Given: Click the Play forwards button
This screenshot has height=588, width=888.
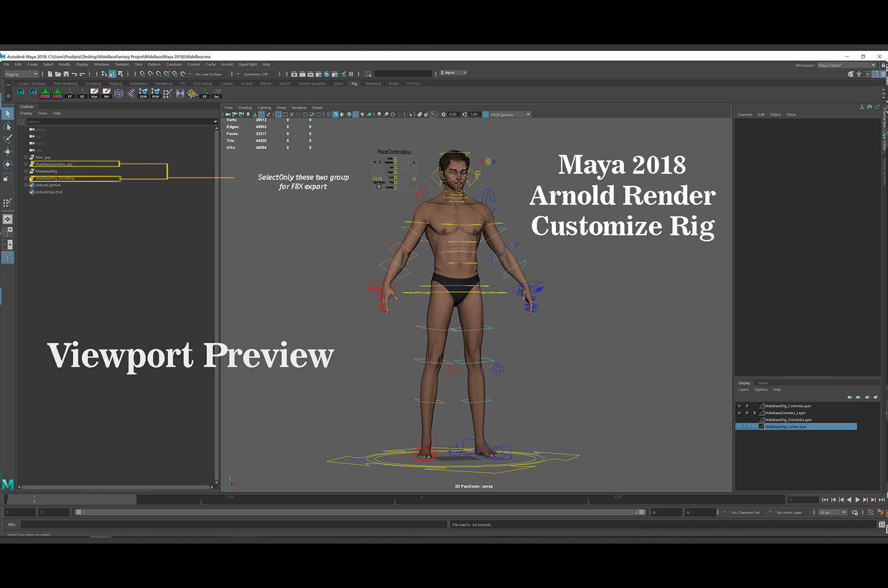Looking at the screenshot, I should click(857, 500).
